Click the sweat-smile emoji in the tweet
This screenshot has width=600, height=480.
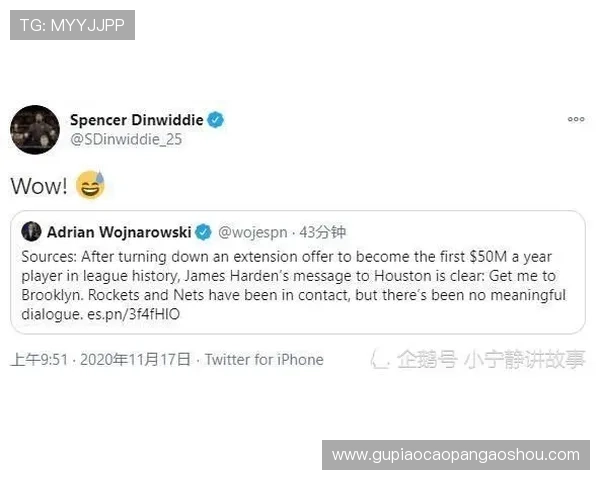(90, 185)
